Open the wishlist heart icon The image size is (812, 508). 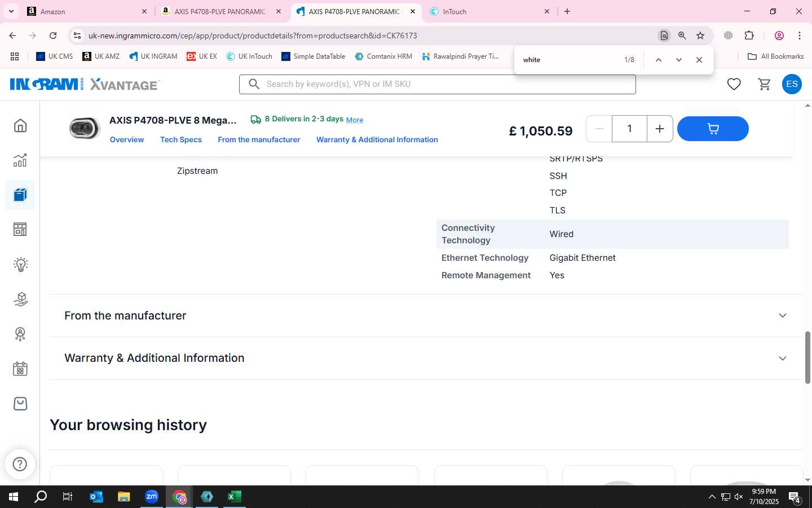point(734,84)
